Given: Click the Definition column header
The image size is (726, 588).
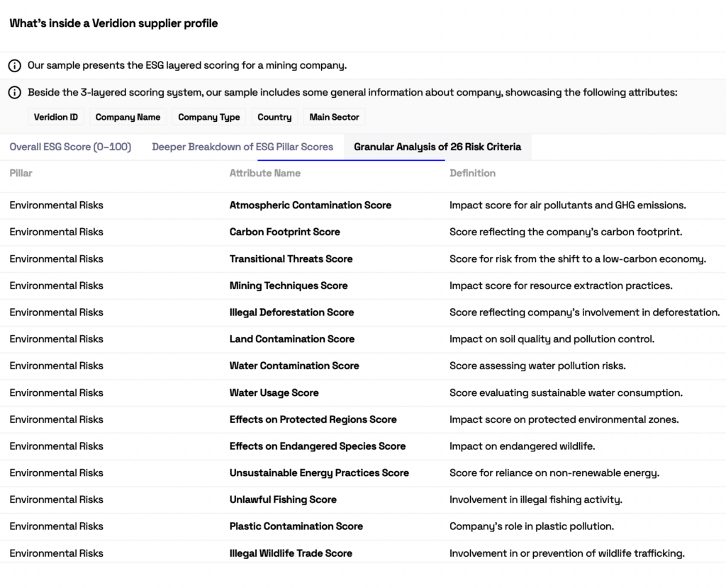Looking at the screenshot, I should (x=472, y=173).
